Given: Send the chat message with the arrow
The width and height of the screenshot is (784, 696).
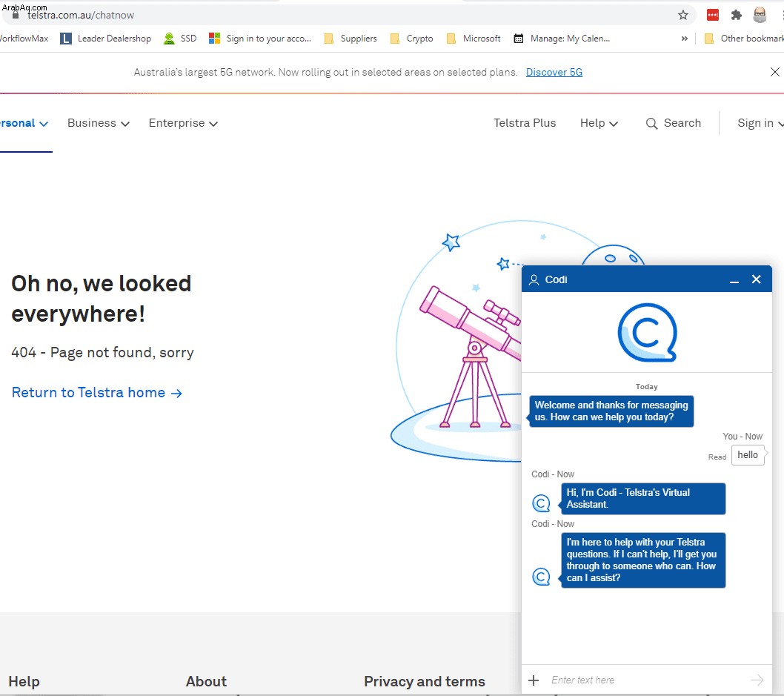Looking at the screenshot, I should point(757,680).
